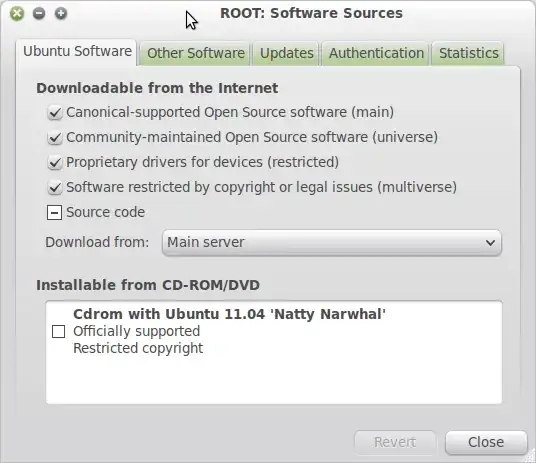Uncheck Canonical-supported Open Source software (main)
The width and height of the screenshot is (536, 463).
(55, 113)
